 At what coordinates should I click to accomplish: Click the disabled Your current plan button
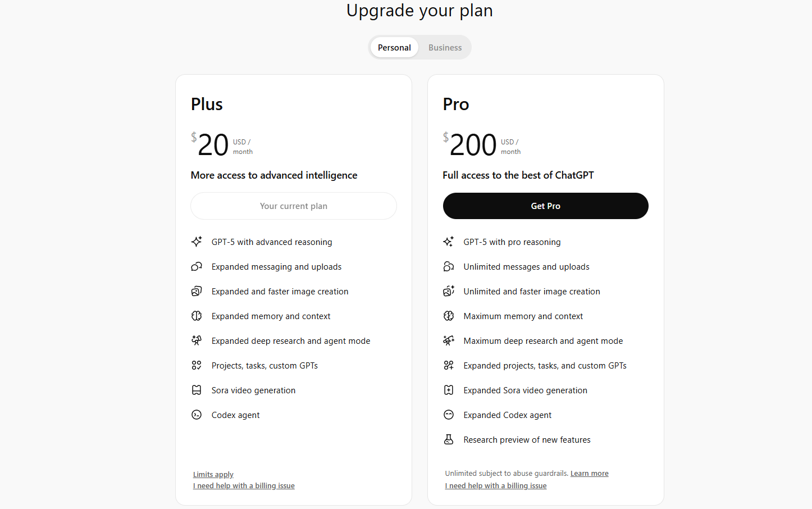coord(293,206)
